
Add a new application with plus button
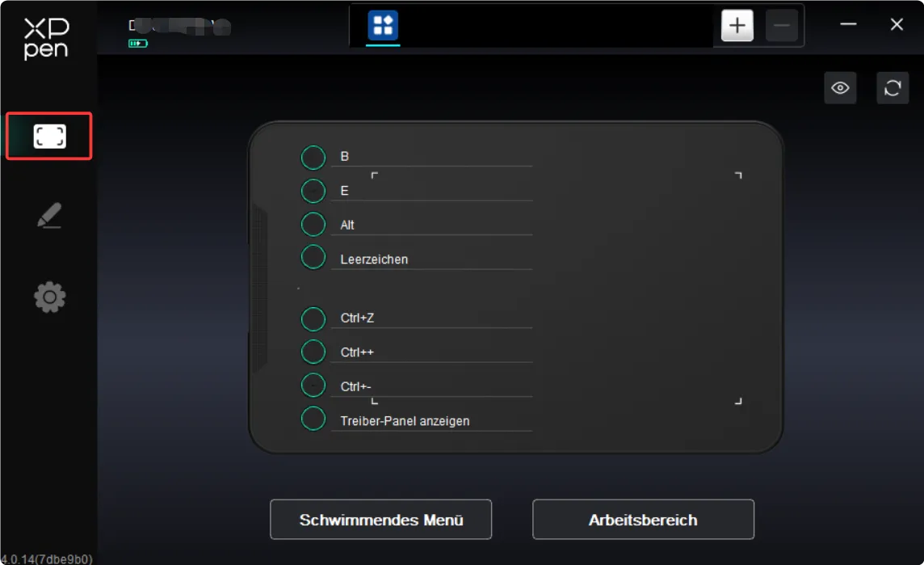[x=737, y=25]
